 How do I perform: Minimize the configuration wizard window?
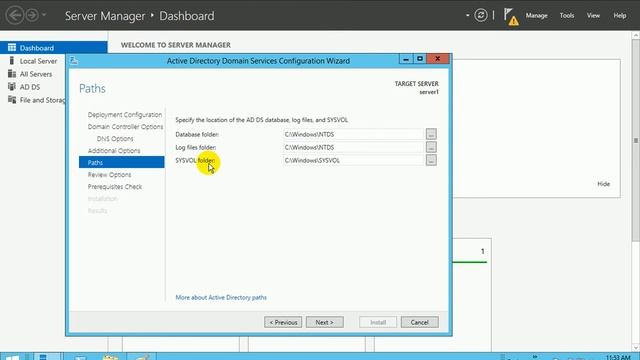click(x=406, y=59)
